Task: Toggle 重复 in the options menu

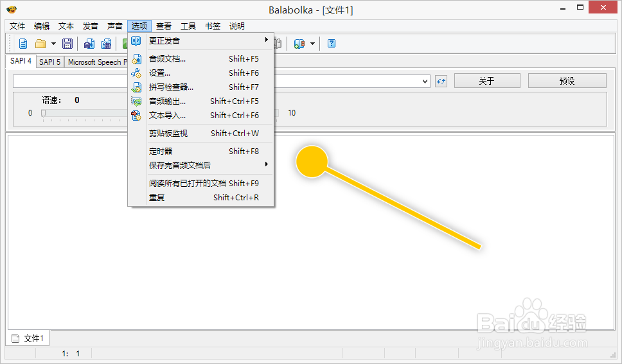Action: tap(200, 198)
